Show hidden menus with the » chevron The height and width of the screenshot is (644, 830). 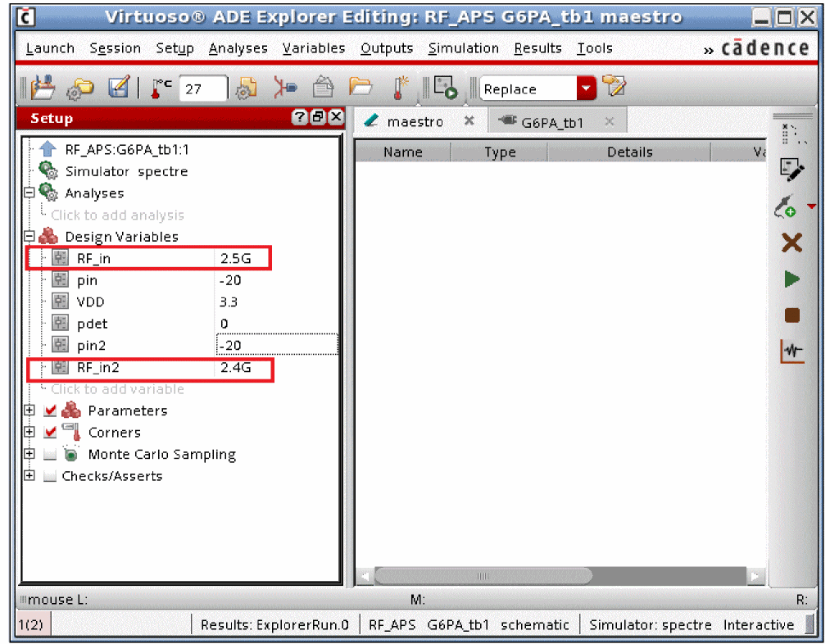[708, 50]
